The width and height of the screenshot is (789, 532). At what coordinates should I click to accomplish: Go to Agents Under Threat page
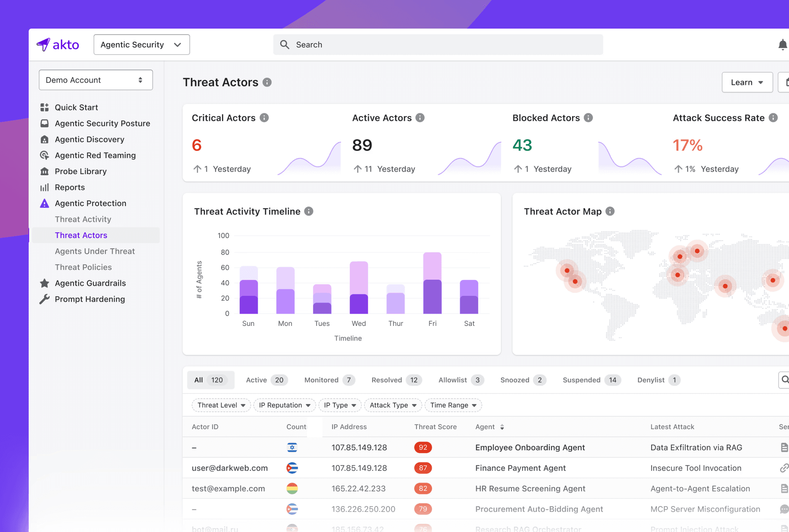tap(95, 251)
